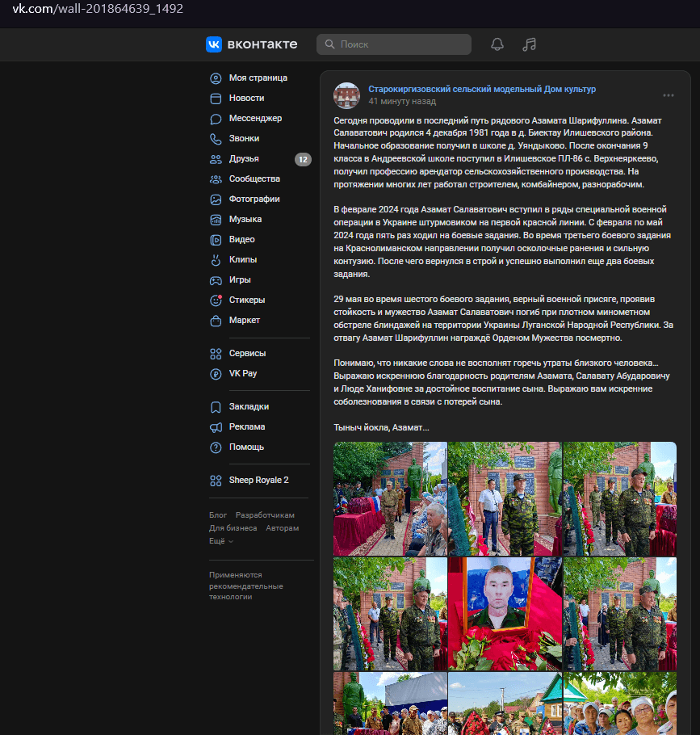Click the community avatar image

tap(346, 95)
